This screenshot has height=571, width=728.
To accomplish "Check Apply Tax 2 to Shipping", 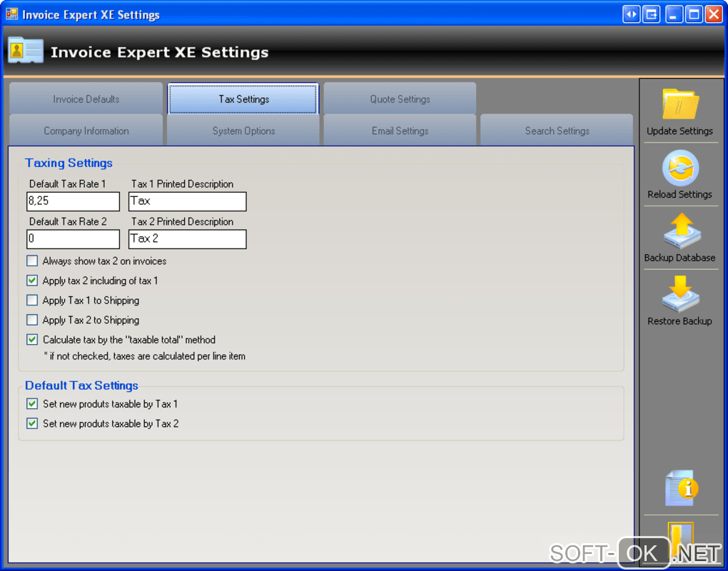I will [32, 320].
